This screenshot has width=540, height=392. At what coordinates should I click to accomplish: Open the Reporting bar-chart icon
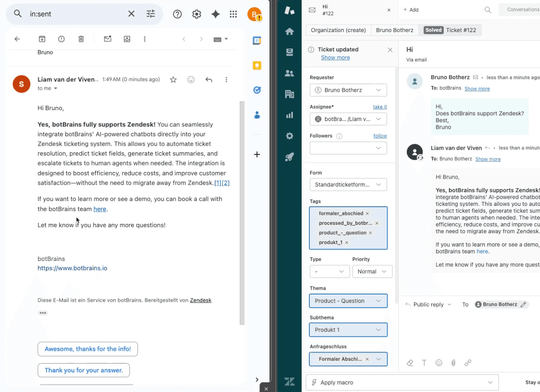pos(290,115)
